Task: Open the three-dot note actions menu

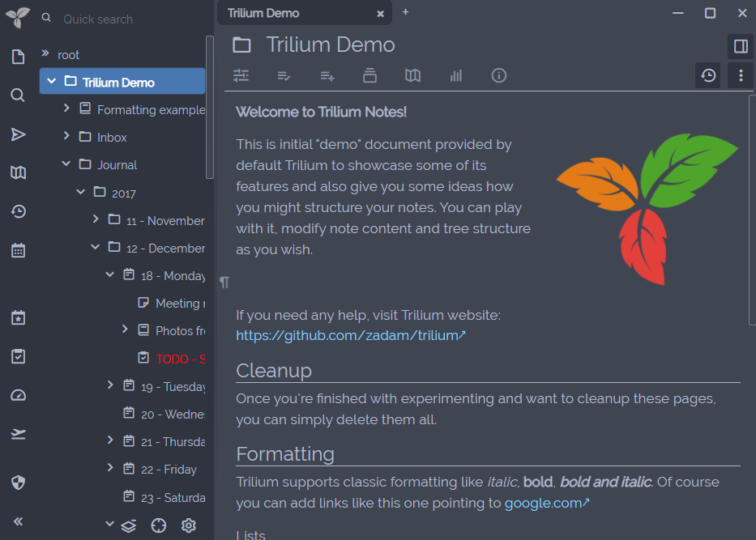Action: point(741,75)
